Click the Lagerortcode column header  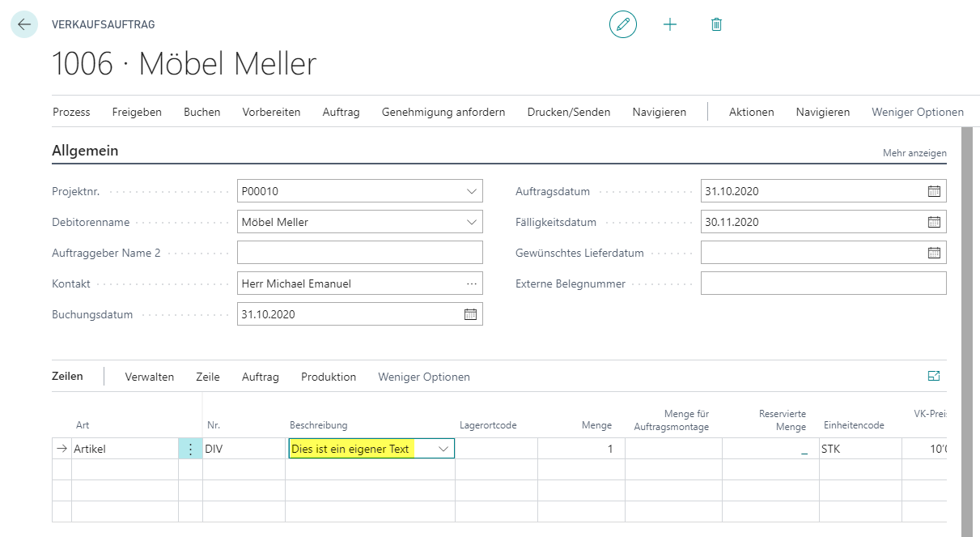[x=488, y=425]
